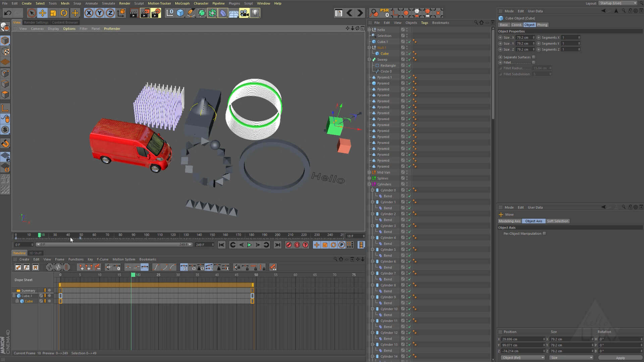Enable the Separate Surfaces checkbox
644x362 pixels.
pyautogui.click(x=534, y=57)
